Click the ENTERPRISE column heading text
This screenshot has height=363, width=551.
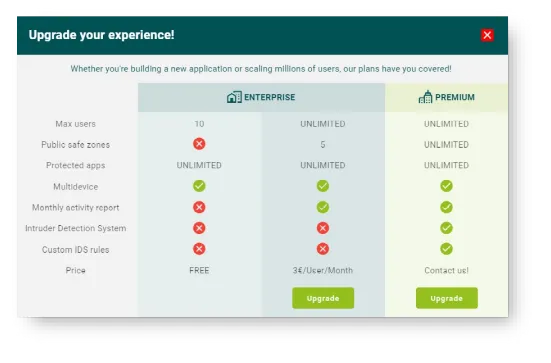[270, 97]
